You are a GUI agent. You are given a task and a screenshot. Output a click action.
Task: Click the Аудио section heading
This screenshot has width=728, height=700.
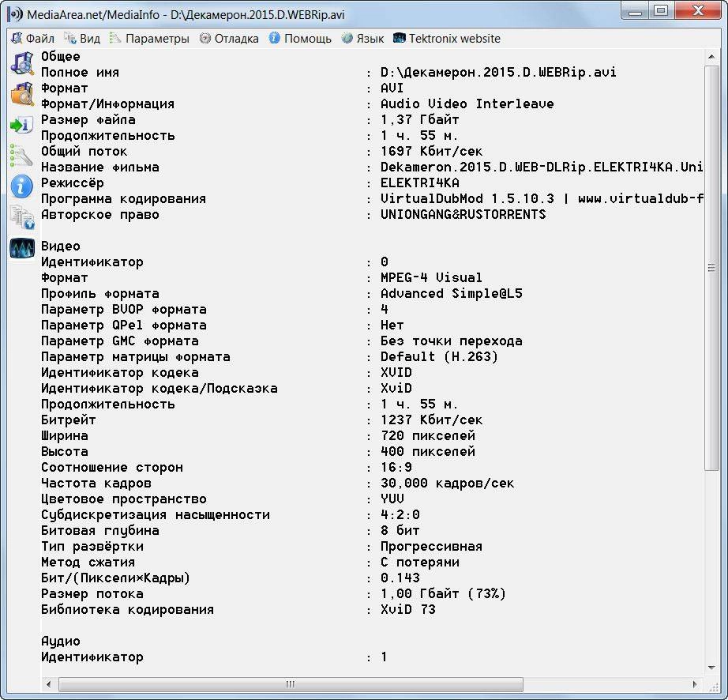click(x=61, y=641)
